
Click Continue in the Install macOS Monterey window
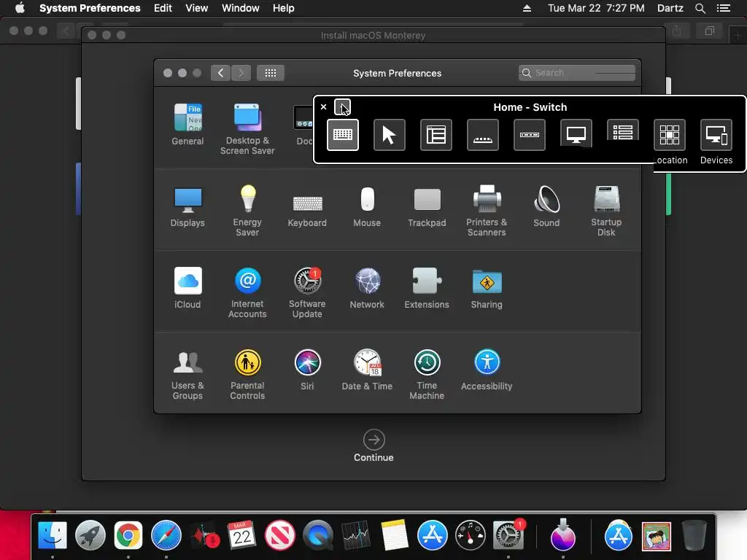click(x=373, y=446)
